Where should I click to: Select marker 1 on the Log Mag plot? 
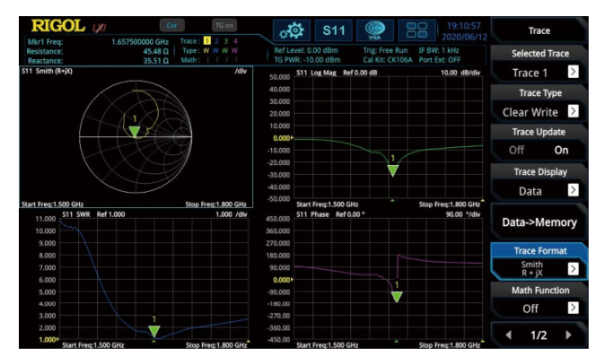click(x=393, y=170)
